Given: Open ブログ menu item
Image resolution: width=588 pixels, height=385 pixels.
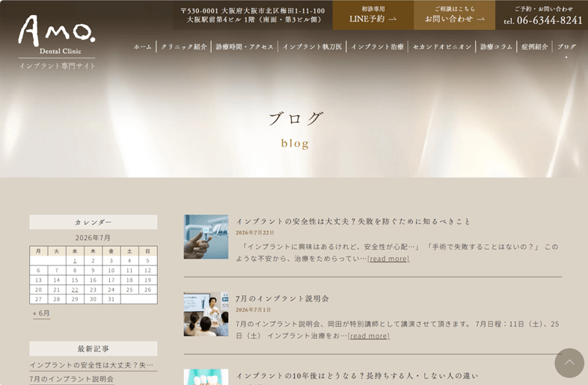Looking at the screenshot, I should [x=566, y=47].
